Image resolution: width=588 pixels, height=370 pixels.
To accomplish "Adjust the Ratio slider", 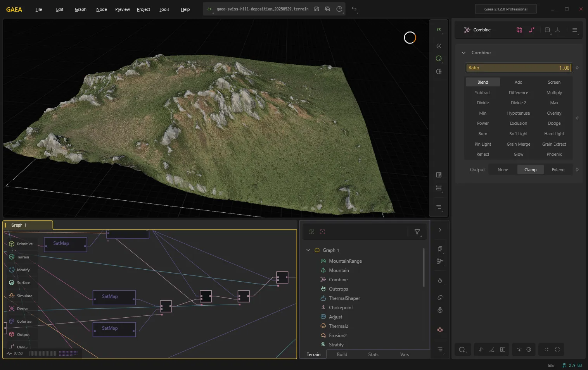I will tap(519, 68).
